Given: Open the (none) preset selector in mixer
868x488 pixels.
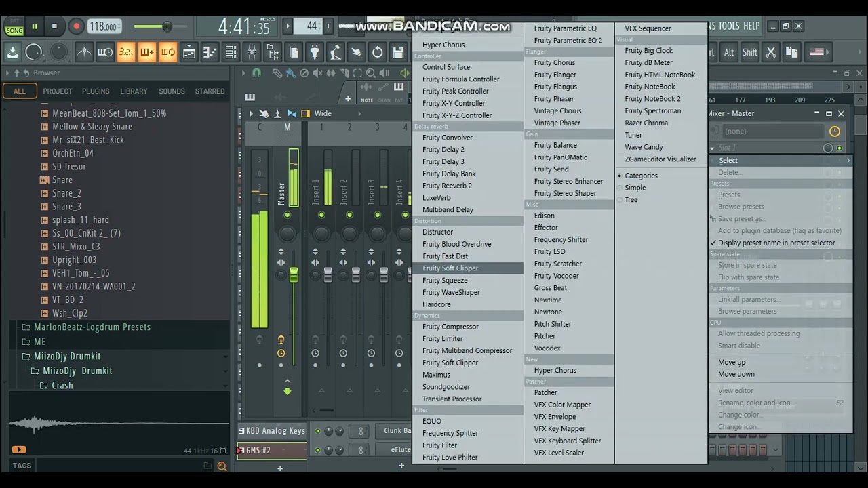Looking at the screenshot, I should coord(773,131).
